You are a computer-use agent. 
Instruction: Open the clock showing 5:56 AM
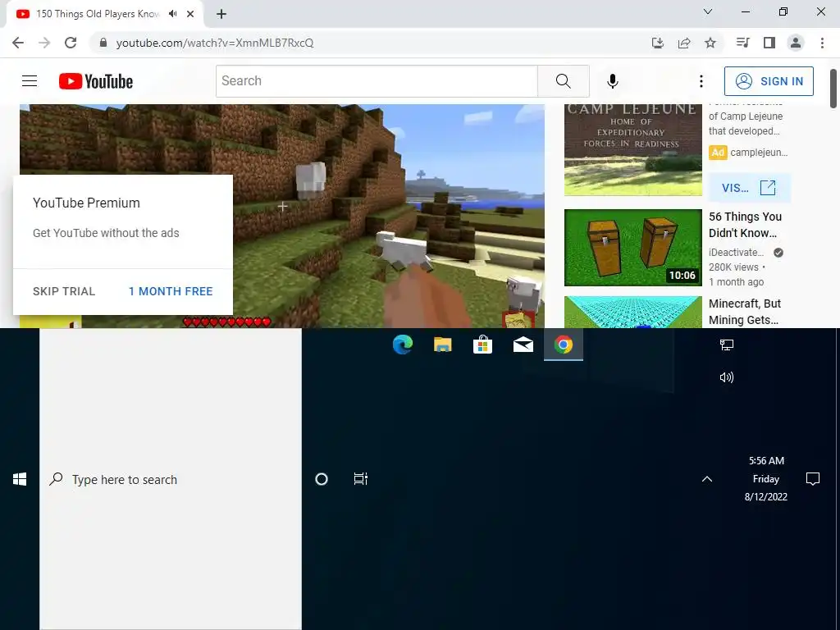point(766,479)
